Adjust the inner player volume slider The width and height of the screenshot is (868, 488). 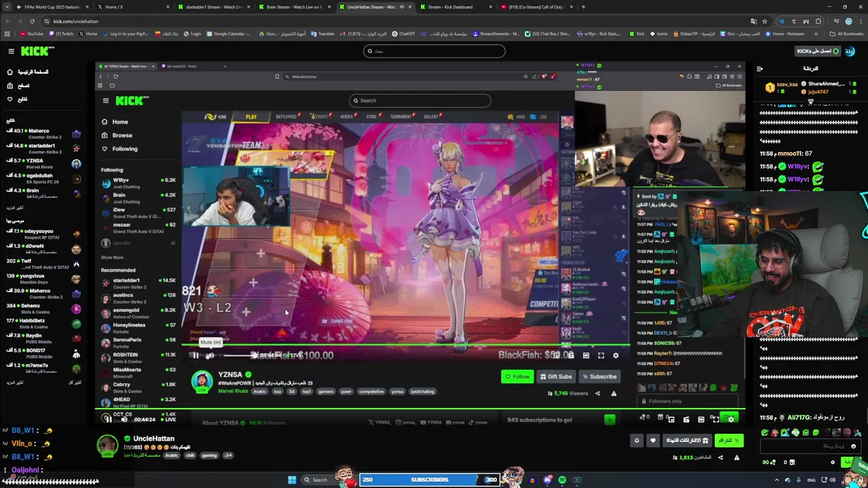click(239, 355)
